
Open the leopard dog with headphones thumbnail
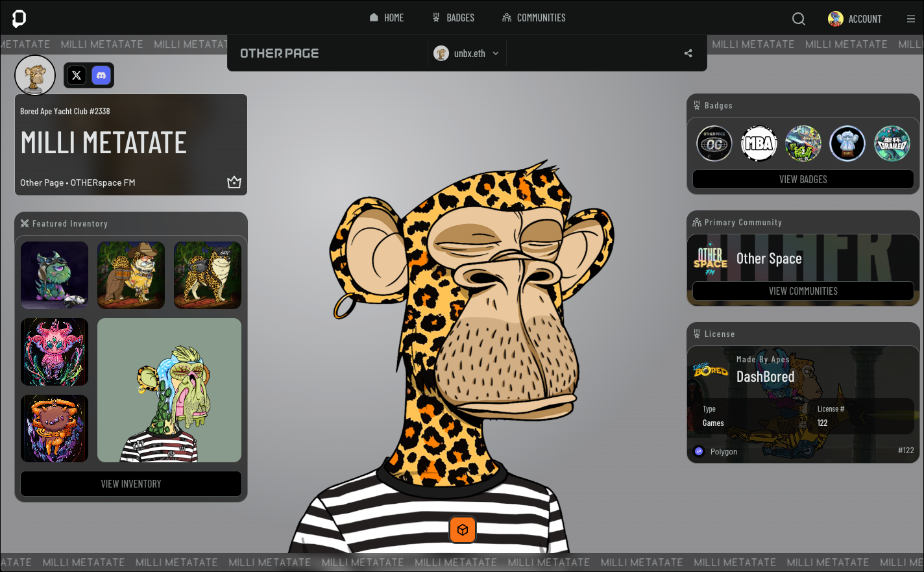pyautogui.click(x=208, y=275)
